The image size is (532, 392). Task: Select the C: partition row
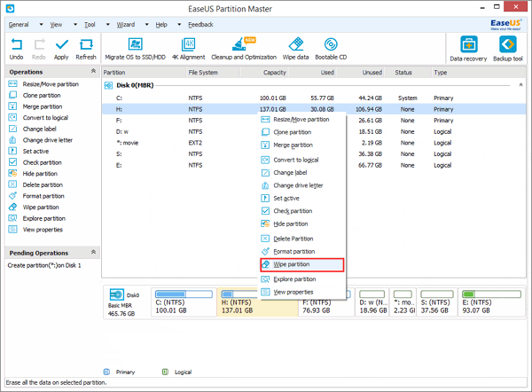[314, 98]
